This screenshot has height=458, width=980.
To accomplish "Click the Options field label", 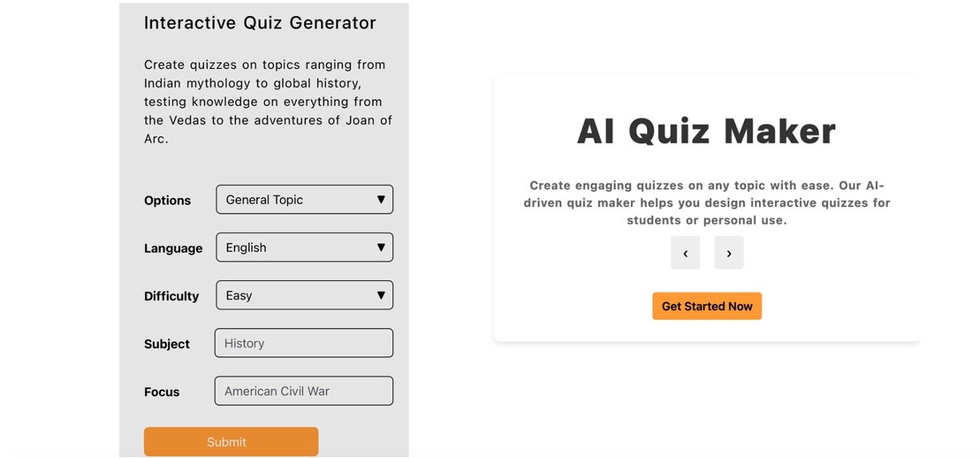I will (x=167, y=201).
